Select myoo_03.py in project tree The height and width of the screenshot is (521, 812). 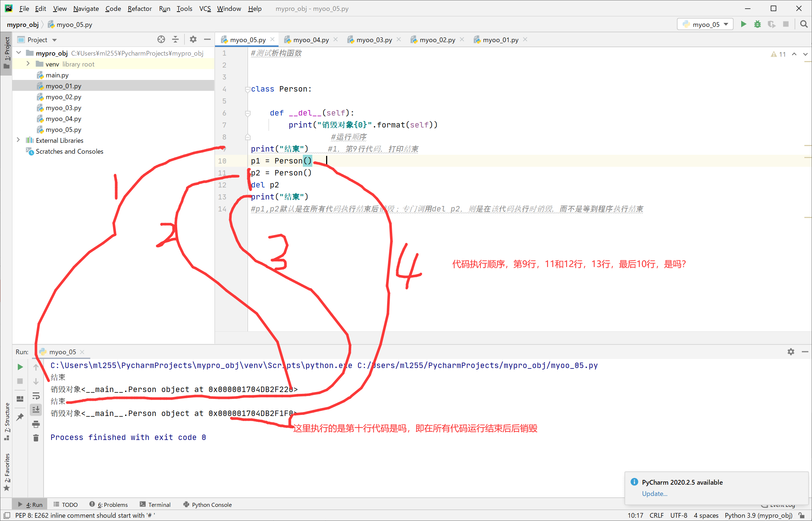tap(63, 108)
